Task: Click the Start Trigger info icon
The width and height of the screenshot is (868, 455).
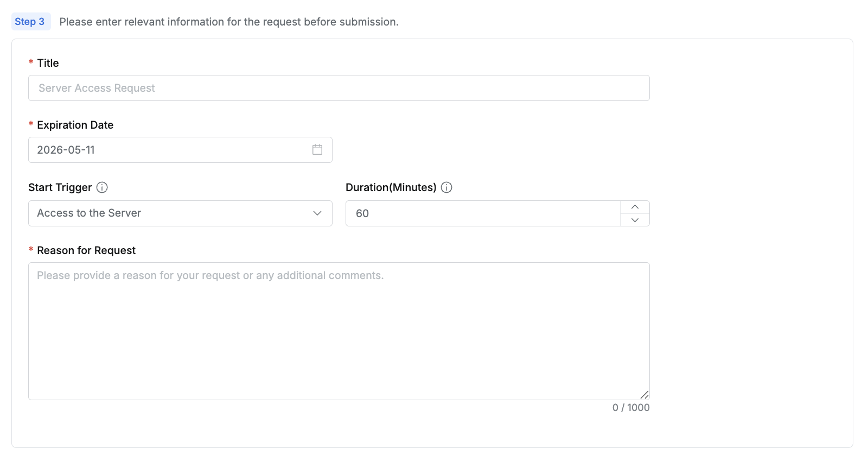Action: pyautogui.click(x=102, y=187)
